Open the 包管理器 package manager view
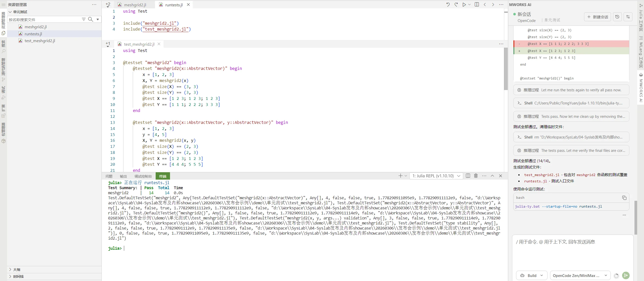This screenshot has height=281, width=644. coord(3,133)
